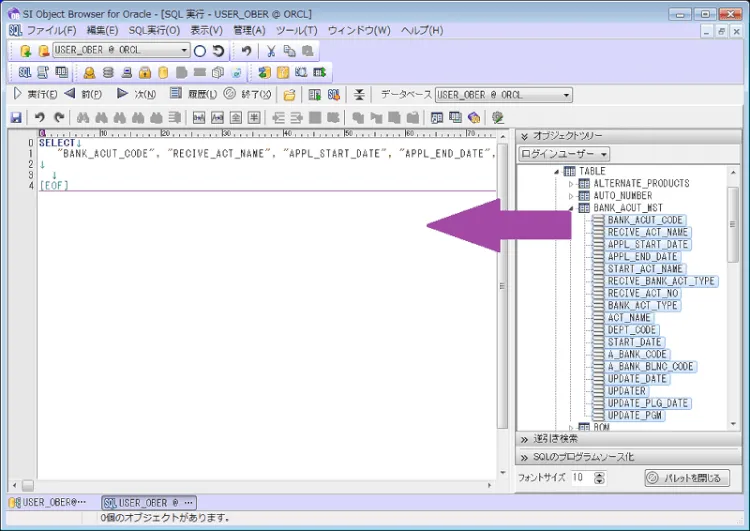Click the first binoculars find icon
750x531 pixels.
coord(83,118)
